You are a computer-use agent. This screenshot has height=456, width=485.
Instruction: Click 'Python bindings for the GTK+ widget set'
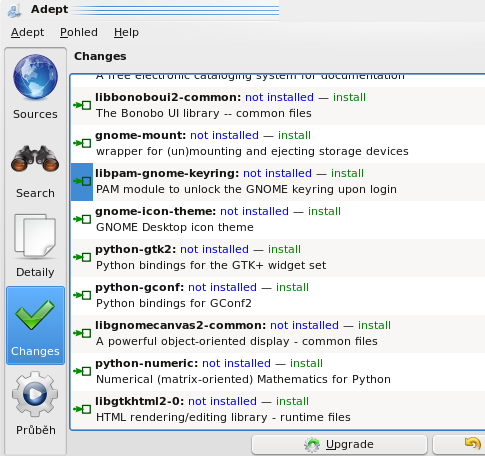coord(211,265)
